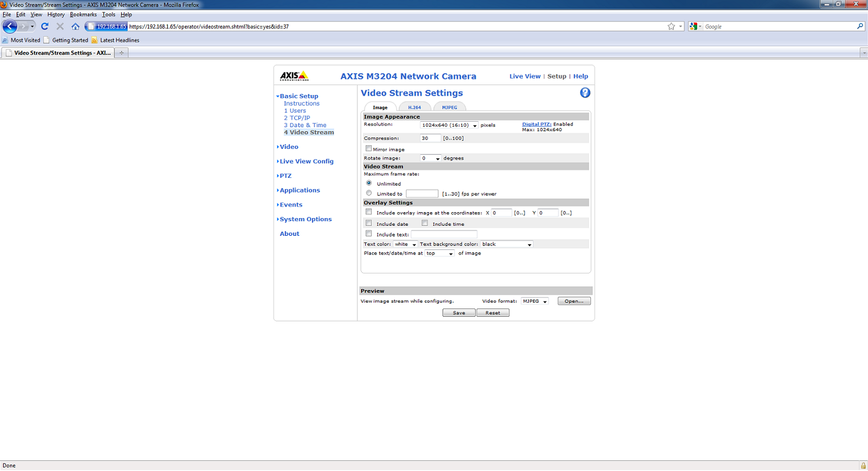The height and width of the screenshot is (471, 868).
Task: Click the Google search magnifier icon
Action: [x=860, y=27]
